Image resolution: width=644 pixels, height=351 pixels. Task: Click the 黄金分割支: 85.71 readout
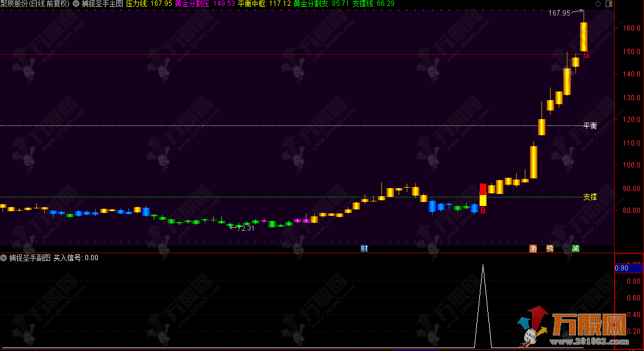321,3
